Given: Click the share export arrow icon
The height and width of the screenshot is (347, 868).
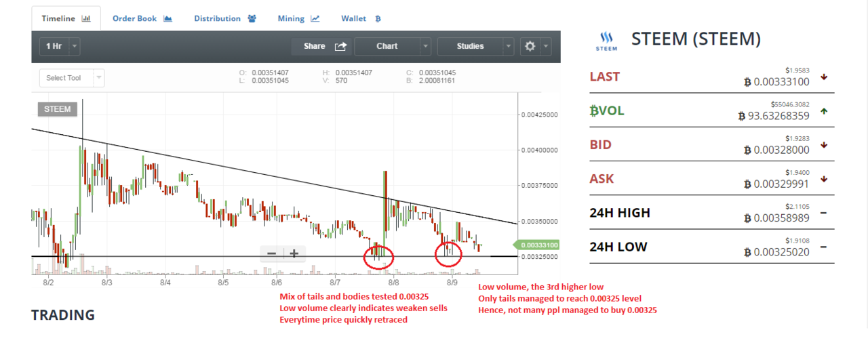Looking at the screenshot, I should [340, 46].
